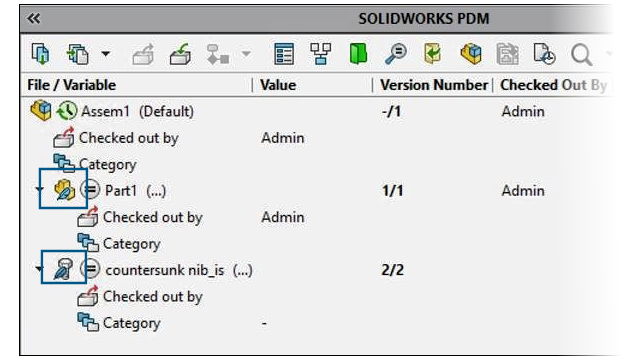Click the green book toolbar icon
This screenshot has height=360, width=640.
358,54
